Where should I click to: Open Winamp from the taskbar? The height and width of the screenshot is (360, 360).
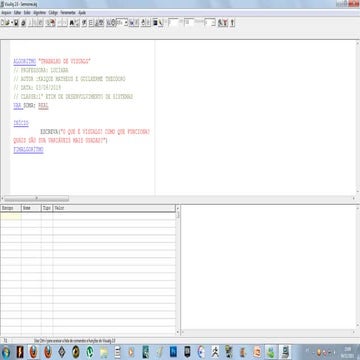tap(20, 352)
